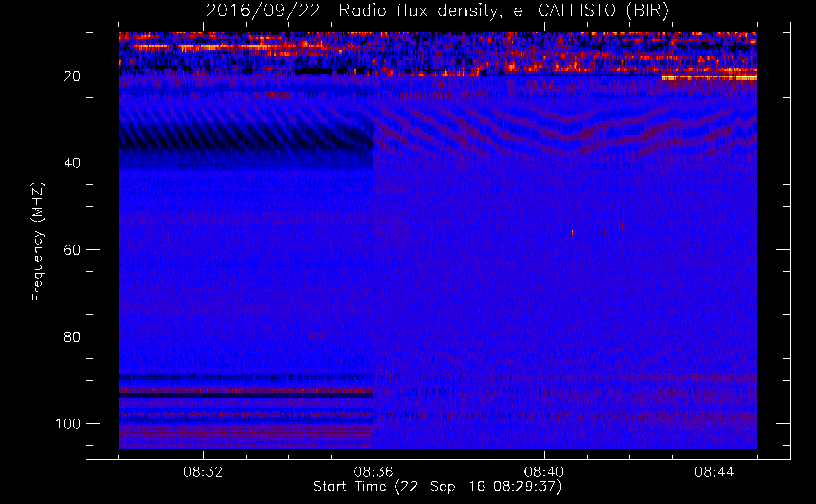816x504 pixels.
Task: Click the 'Start Time (22-Sep-16 08:29:37)' axis label
Action: click(x=437, y=487)
